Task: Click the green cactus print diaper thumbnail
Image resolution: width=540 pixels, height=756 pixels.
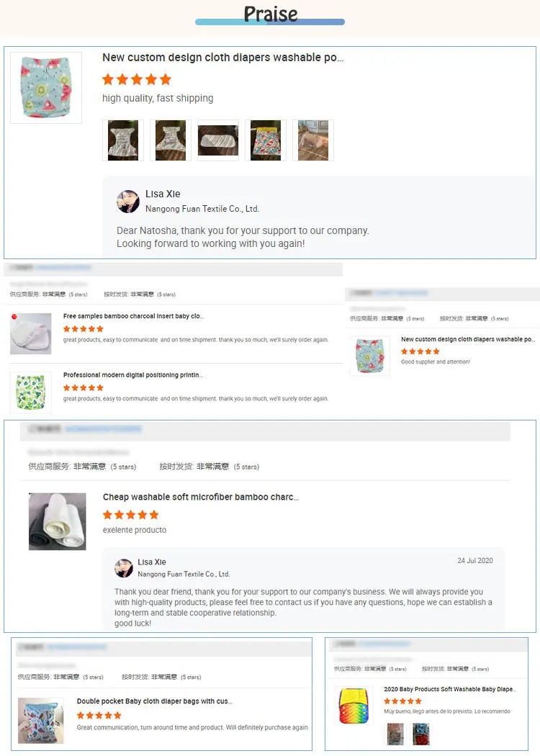Action: (x=31, y=392)
